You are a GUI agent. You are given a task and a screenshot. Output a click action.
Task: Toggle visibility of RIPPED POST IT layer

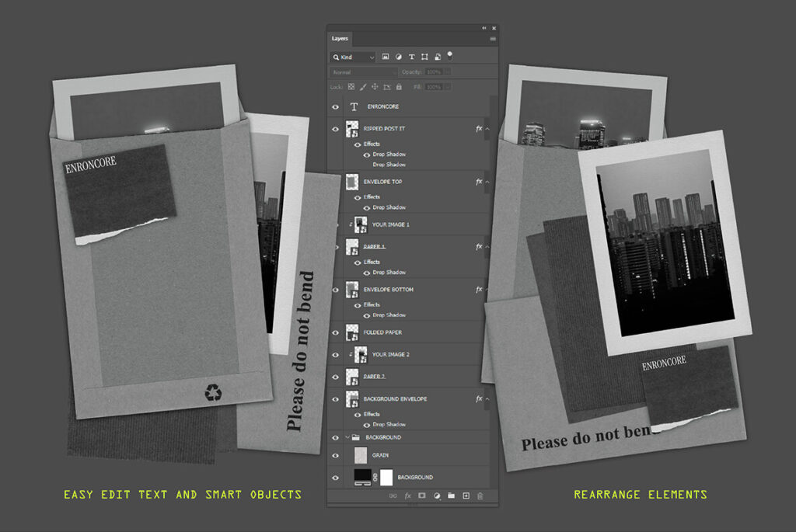coord(336,129)
